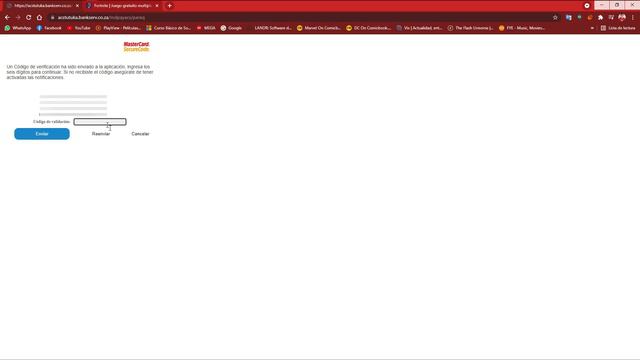The image size is (640, 360).
Task: Close the Fortnite tab
Action: [157, 6]
